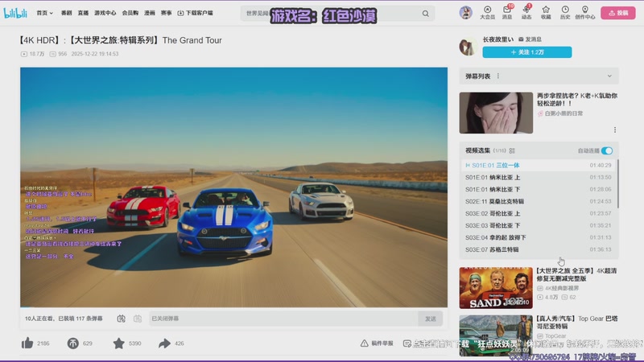This screenshot has width=644, height=362.
Task: Click the 弹幕列表 options dots icon
Action: pos(498,76)
